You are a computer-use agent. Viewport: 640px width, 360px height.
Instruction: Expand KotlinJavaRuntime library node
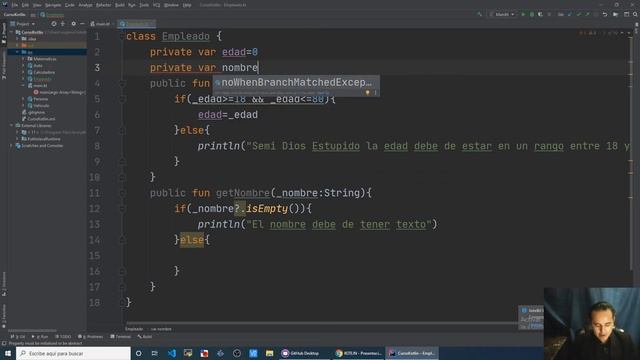click(x=18, y=139)
